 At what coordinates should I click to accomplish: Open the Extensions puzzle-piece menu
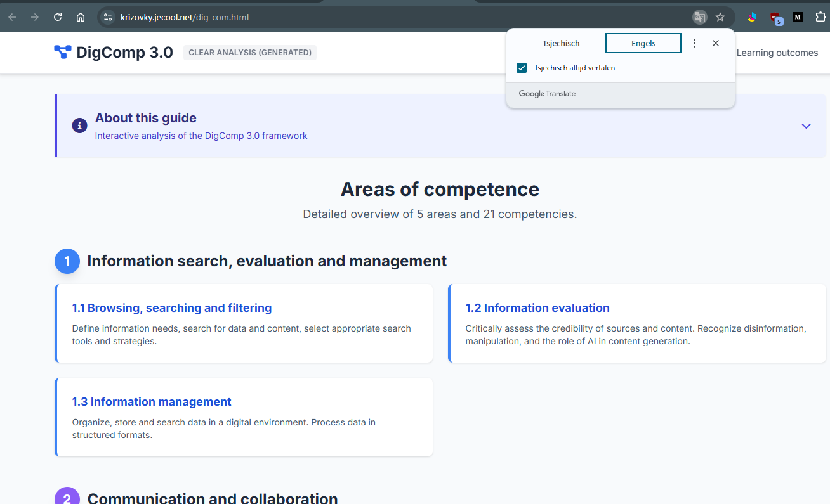820,17
